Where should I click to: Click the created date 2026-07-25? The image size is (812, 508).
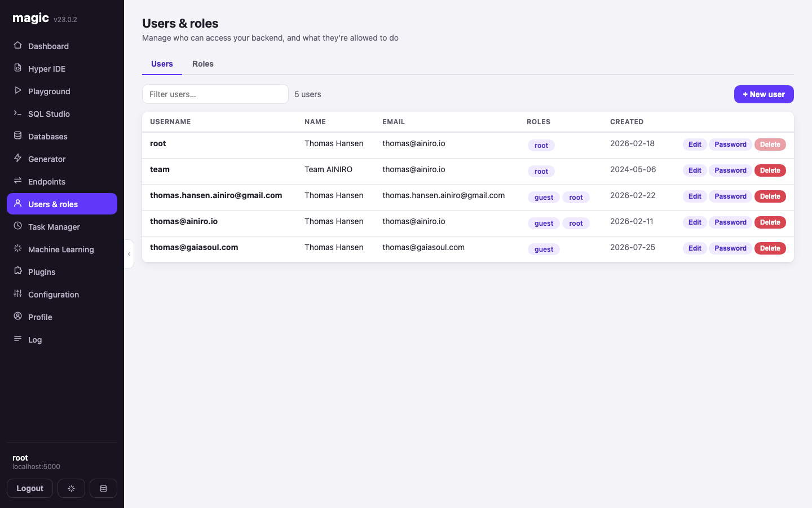[633, 247]
